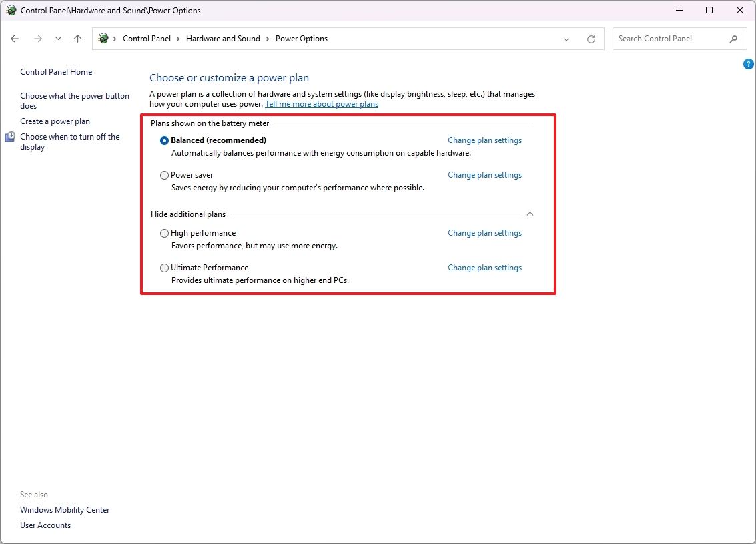This screenshot has width=756, height=544.
Task: Refresh the current Control Panel page
Action: click(x=591, y=39)
